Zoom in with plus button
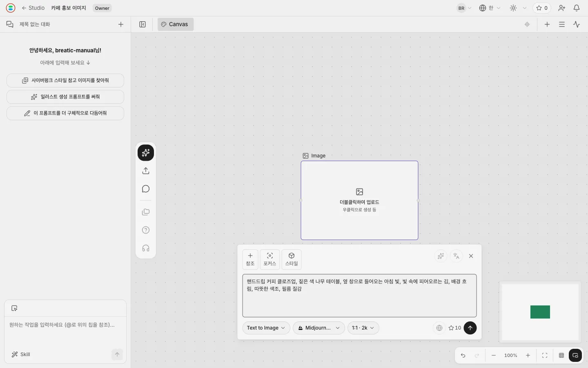Image resolution: width=588 pixels, height=368 pixels. 528,356
